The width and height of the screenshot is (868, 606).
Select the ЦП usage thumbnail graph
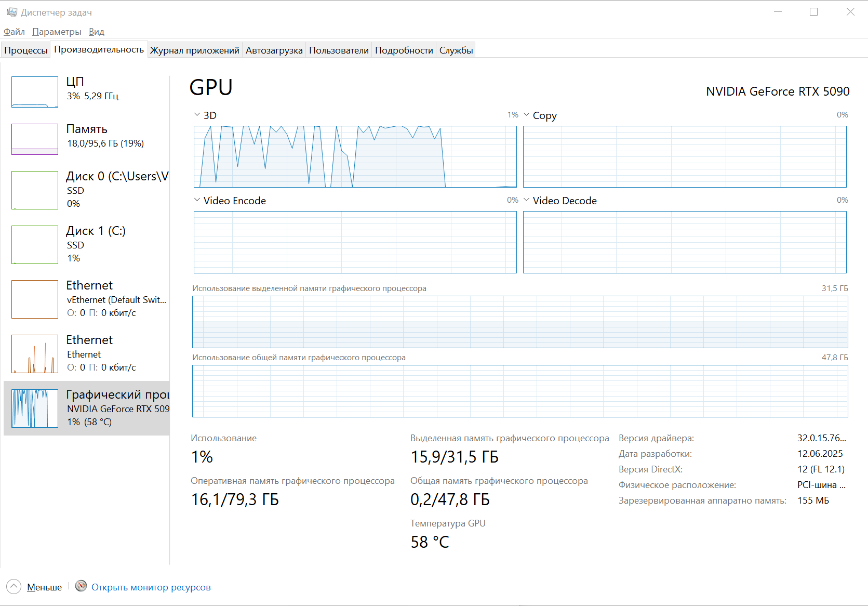coord(35,92)
